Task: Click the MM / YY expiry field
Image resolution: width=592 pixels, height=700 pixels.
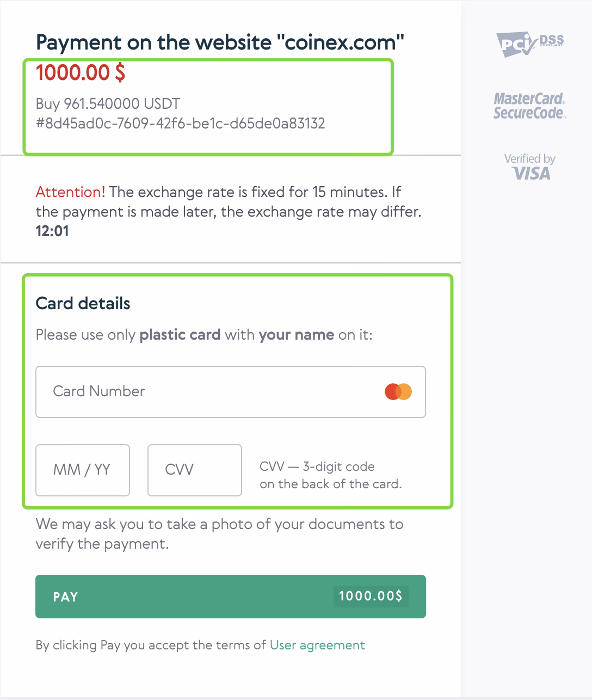Action: (x=82, y=470)
